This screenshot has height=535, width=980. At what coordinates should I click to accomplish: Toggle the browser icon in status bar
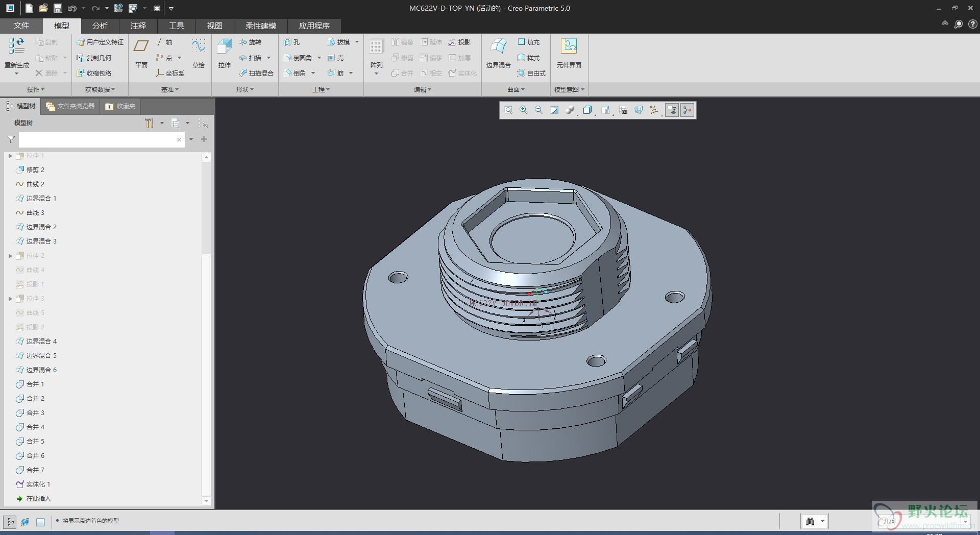click(x=25, y=522)
